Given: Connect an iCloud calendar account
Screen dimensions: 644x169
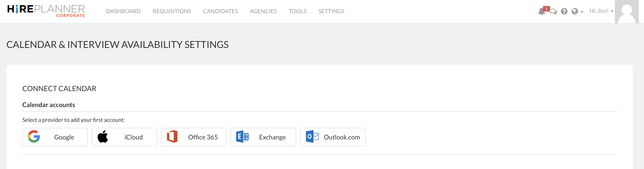Looking at the screenshot, I should (124, 137).
